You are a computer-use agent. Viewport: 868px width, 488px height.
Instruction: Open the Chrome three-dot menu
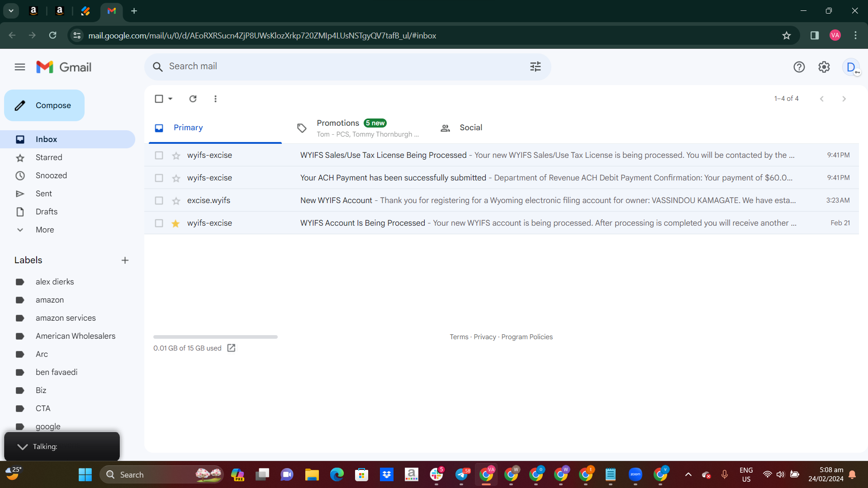pos(855,35)
